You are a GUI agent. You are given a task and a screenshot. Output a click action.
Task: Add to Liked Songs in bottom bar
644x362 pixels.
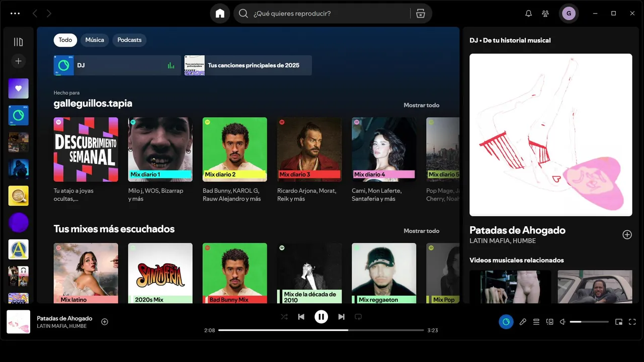(x=105, y=322)
